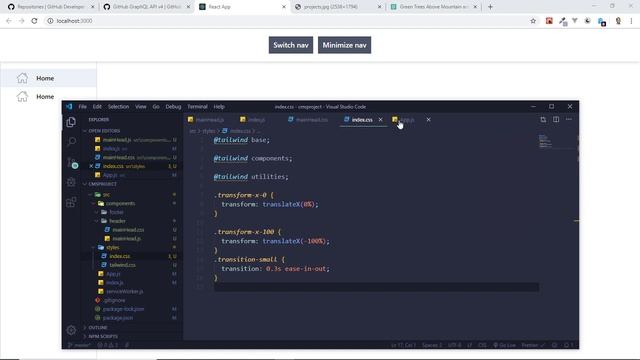Open the editor More Actions ellipsis
640x360 pixels.
pos(569,119)
